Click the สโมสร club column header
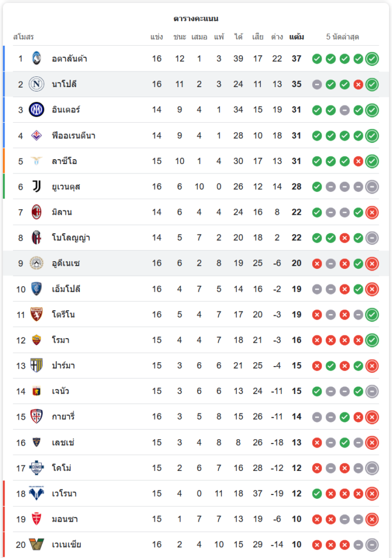The height and width of the screenshot is (558, 392). coord(23,37)
